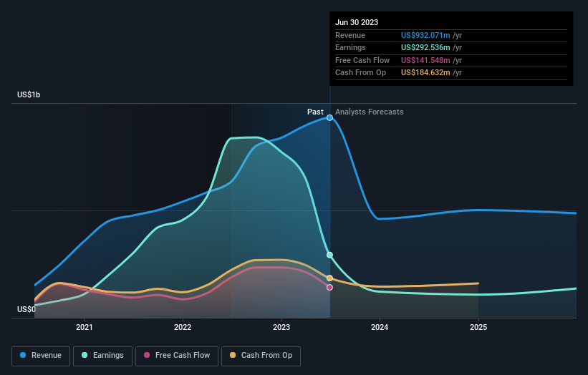Screen dimensions: 588x375
Task: Click the 'Free Cash Flow' tooltip row label
Action: click(x=362, y=60)
